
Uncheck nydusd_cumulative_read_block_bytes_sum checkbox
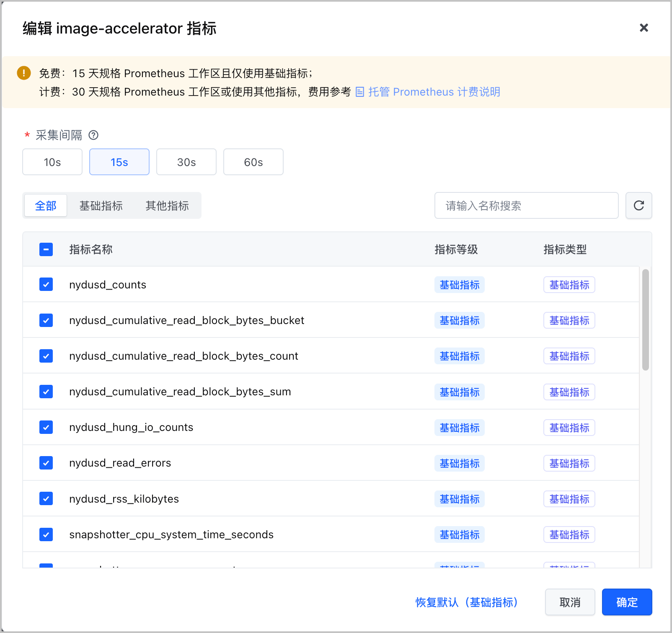pos(46,392)
